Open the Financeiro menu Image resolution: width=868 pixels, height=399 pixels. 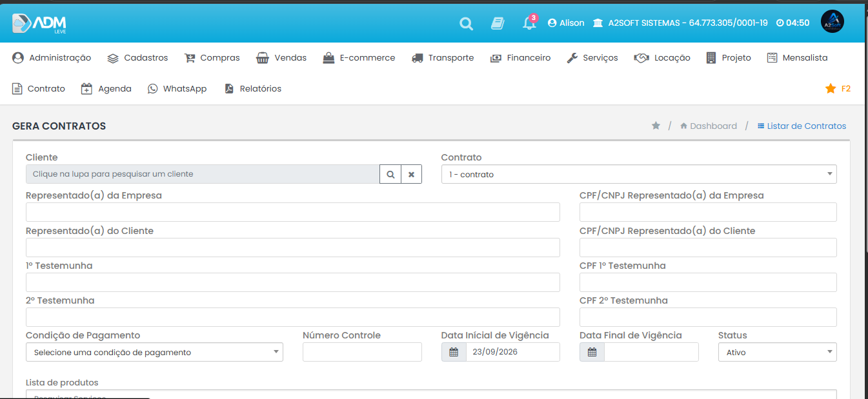pos(521,58)
